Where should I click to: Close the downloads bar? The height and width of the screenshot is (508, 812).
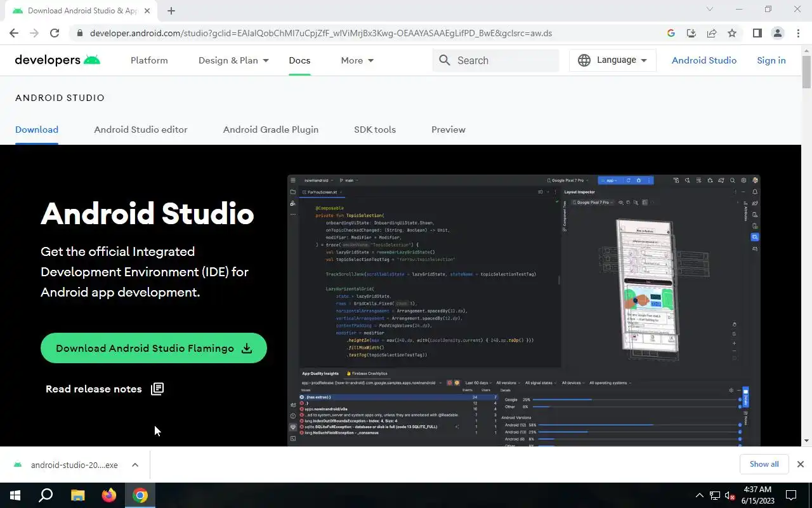[801, 464]
